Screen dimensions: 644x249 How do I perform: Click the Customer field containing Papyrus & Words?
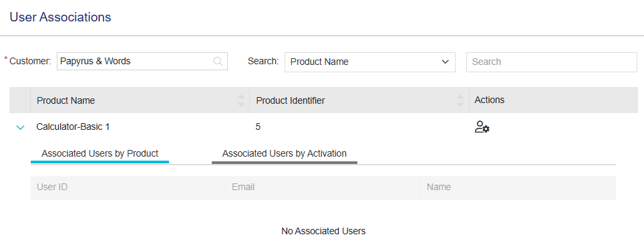[x=142, y=62]
